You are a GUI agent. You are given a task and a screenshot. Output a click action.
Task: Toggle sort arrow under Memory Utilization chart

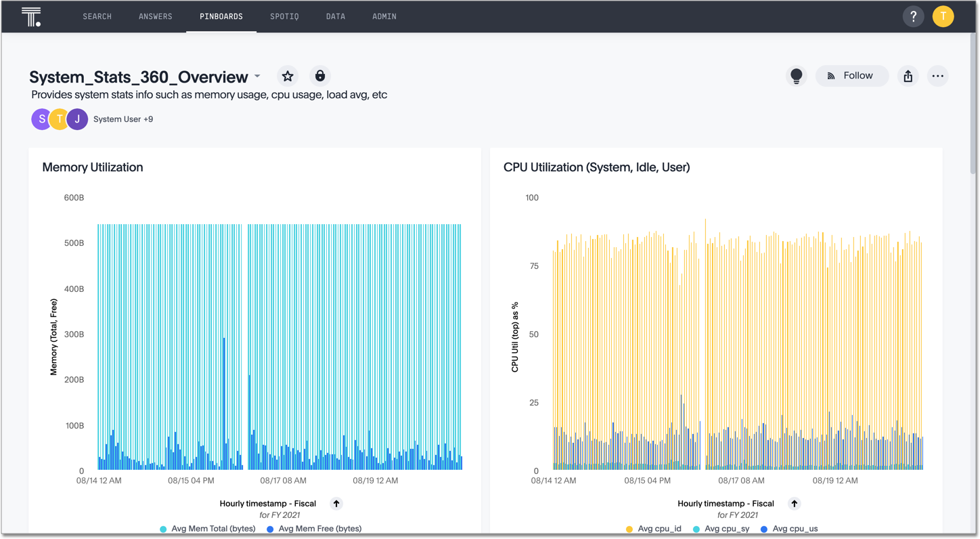pos(336,503)
